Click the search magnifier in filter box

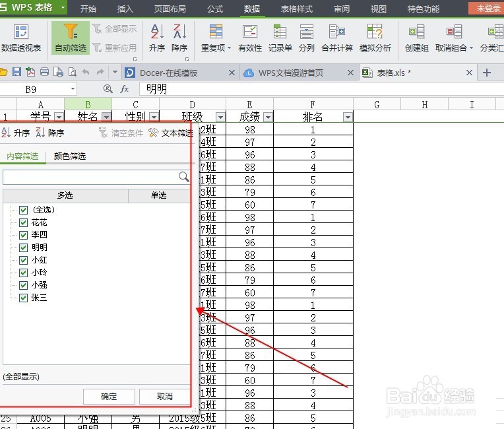183,177
